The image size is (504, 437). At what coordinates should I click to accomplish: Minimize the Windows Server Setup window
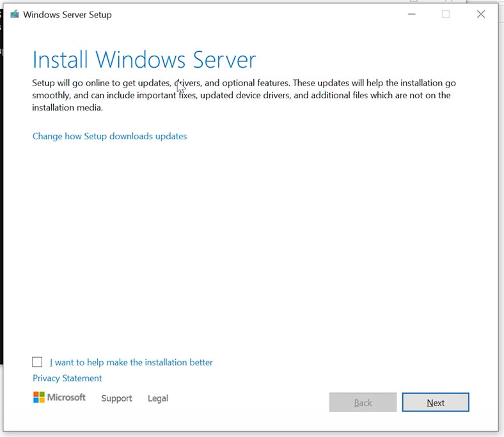click(412, 14)
